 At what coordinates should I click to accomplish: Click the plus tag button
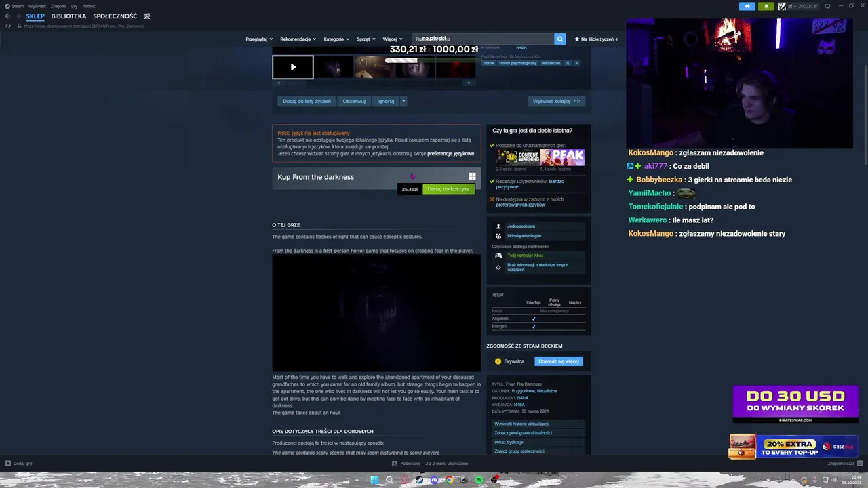coord(576,63)
